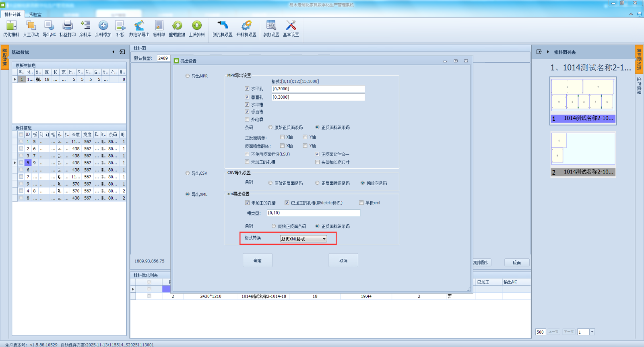Click the 数控钻导出 robot arm icon
644x347 pixels.
click(139, 26)
